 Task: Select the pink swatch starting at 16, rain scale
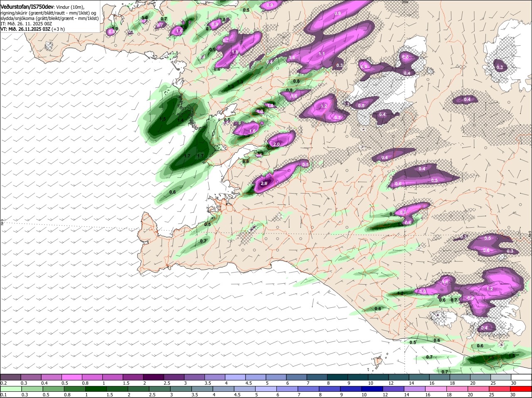point(436,389)
